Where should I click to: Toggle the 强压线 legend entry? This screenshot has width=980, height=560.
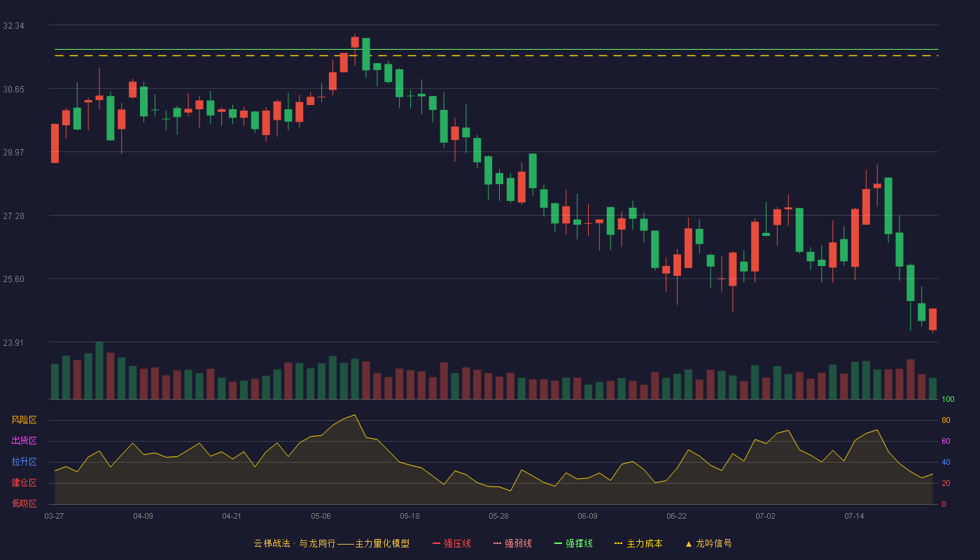pyautogui.click(x=451, y=543)
